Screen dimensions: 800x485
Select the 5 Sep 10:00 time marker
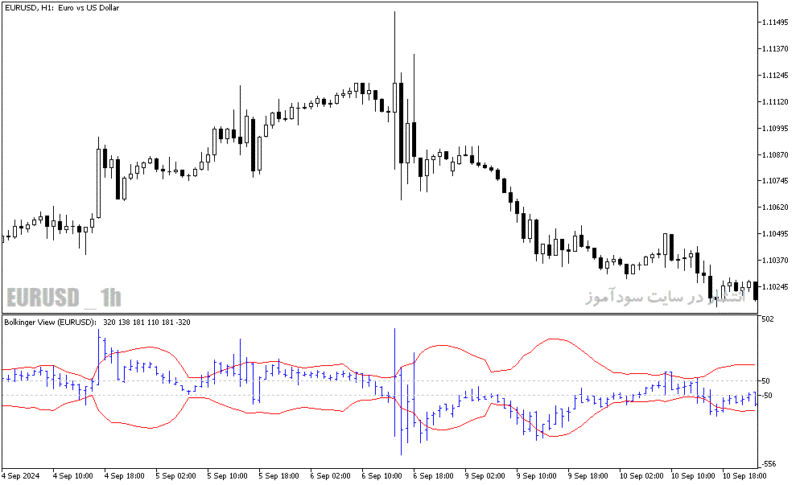pyautogui.click(x=228, y=476)
